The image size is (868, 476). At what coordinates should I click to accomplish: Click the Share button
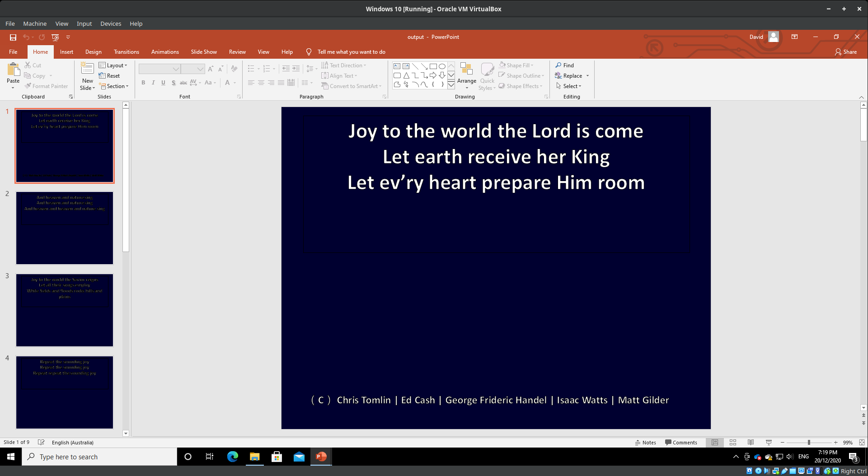(846, 52)
